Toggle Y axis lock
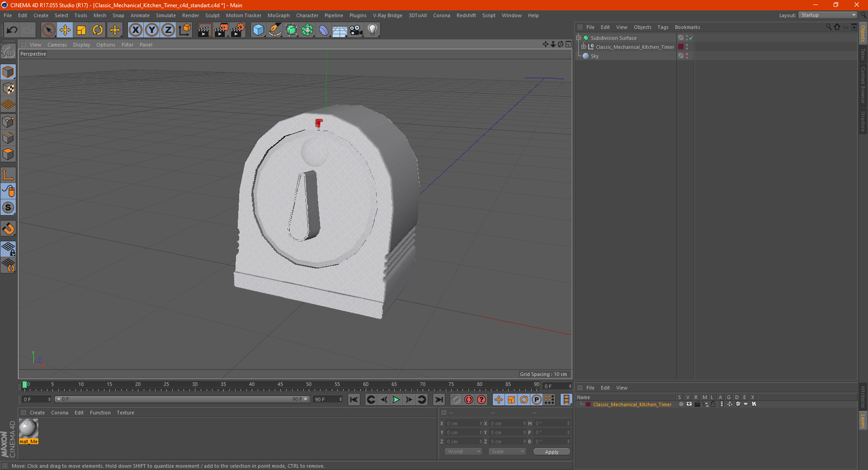 pyautogui.click(x=152, y=30)
